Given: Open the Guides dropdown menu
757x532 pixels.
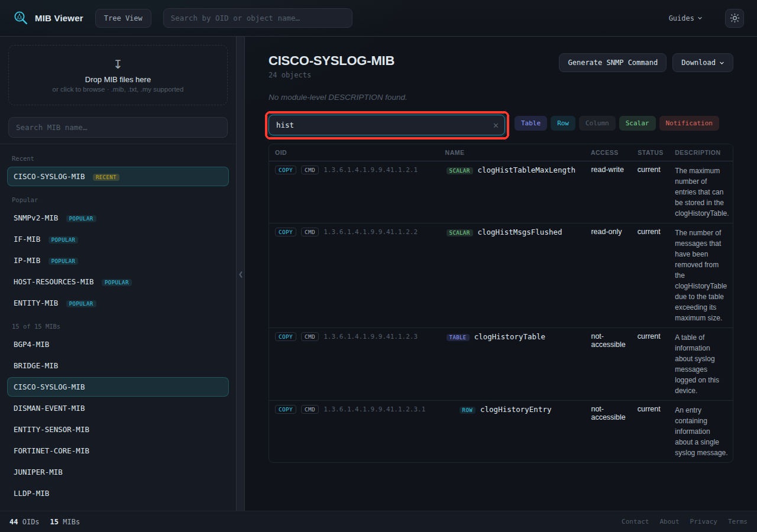Looking at the screenshot, I should click(x=685, y=18).
